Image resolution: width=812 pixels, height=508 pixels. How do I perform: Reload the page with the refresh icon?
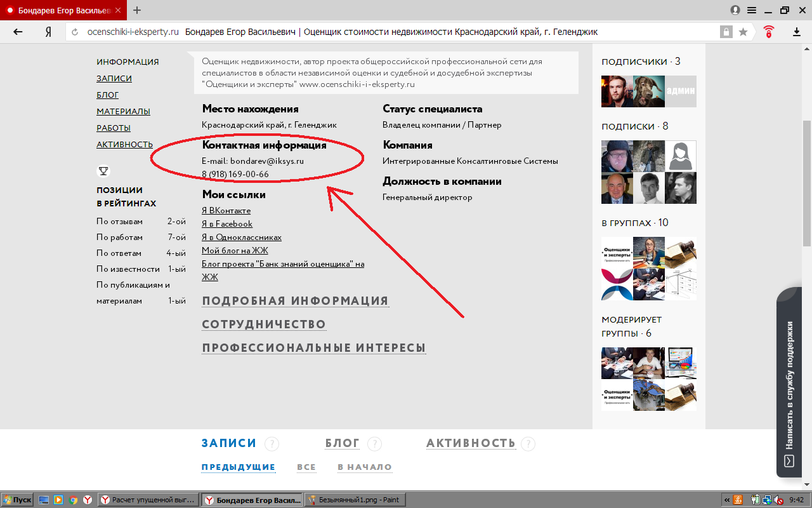tap(75, 32)
